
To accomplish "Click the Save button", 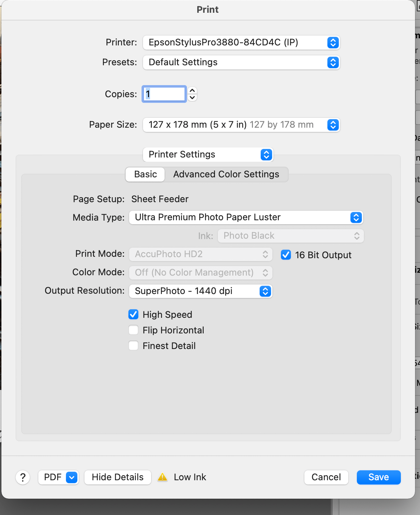I will [x=378, y=477].
